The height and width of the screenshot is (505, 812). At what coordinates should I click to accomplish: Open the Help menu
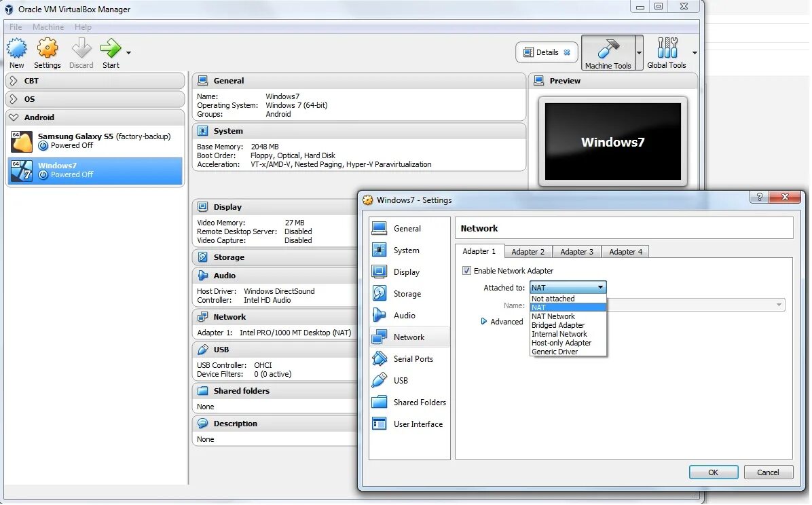pos(83,27)
